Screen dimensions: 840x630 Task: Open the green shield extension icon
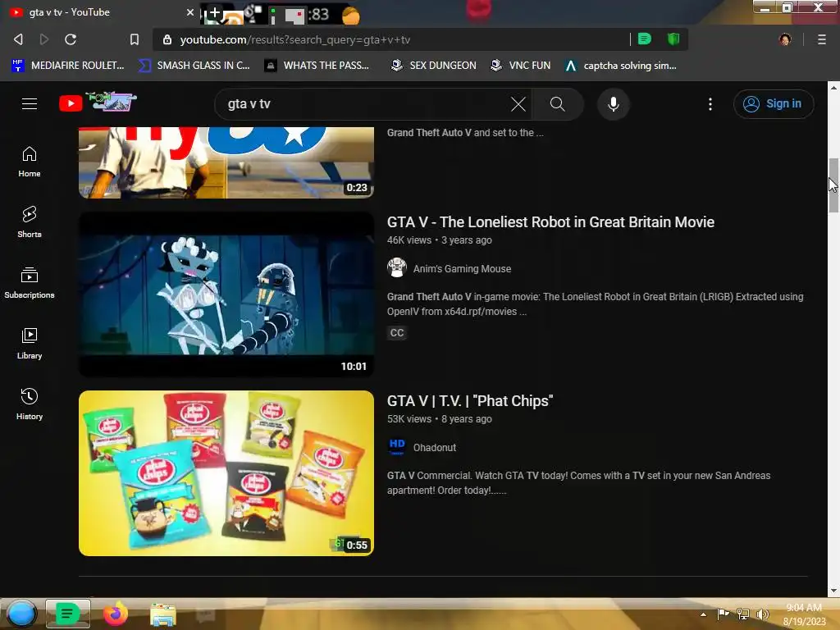tap(673, 39)
